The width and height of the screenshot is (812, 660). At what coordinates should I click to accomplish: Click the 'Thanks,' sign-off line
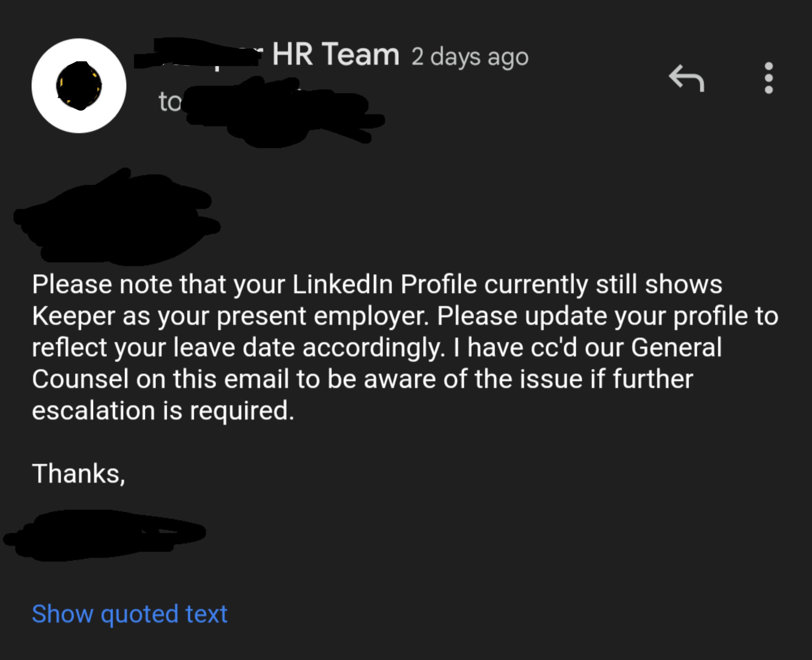tap(78, 474)
